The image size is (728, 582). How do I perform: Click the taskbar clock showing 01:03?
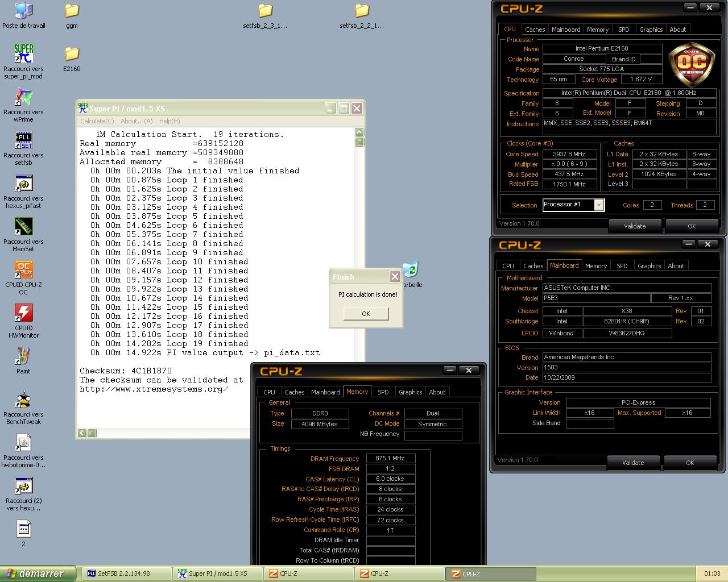point(712,573)
